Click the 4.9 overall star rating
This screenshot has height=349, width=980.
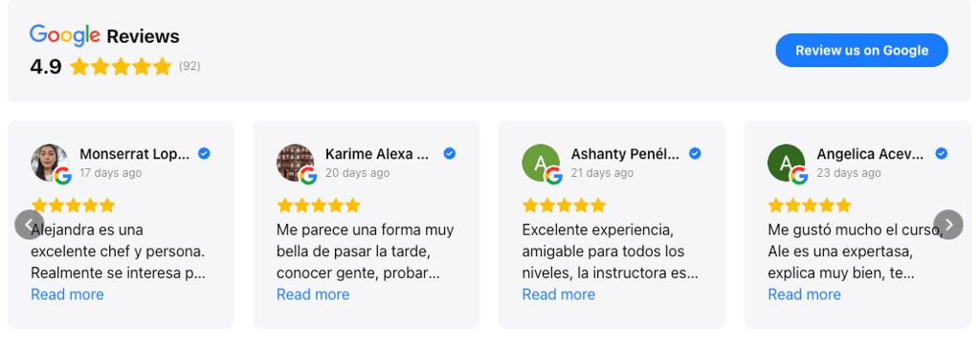(121, 66)
